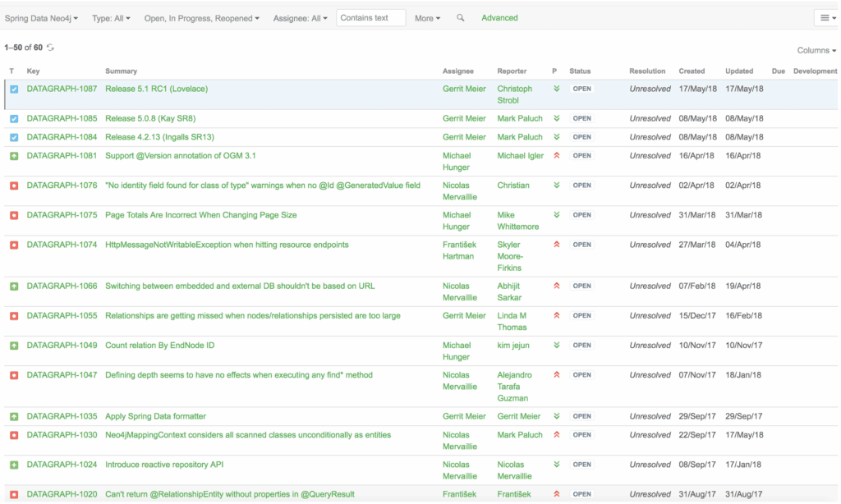Open issue key DATAGRAPH-1047

62,375
